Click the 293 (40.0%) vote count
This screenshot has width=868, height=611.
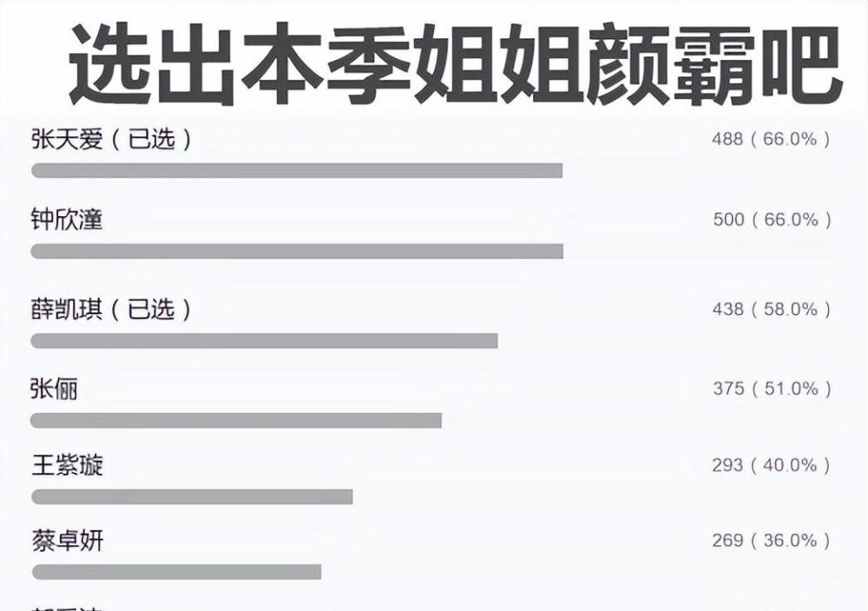tap(771, 465)
